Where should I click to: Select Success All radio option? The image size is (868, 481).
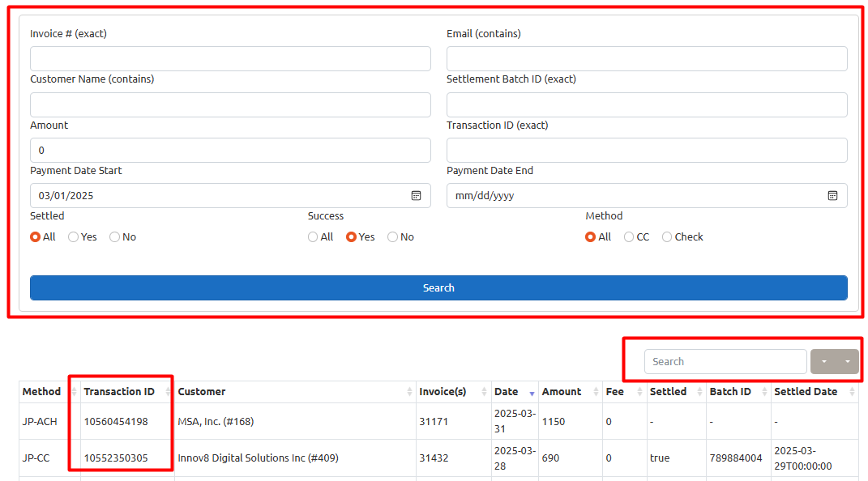point(313,237)
